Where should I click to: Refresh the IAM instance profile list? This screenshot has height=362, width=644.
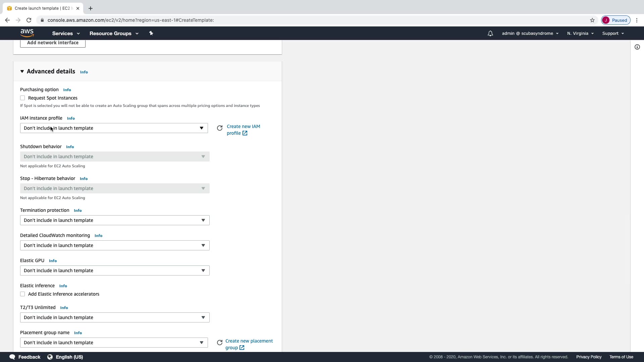220,128
